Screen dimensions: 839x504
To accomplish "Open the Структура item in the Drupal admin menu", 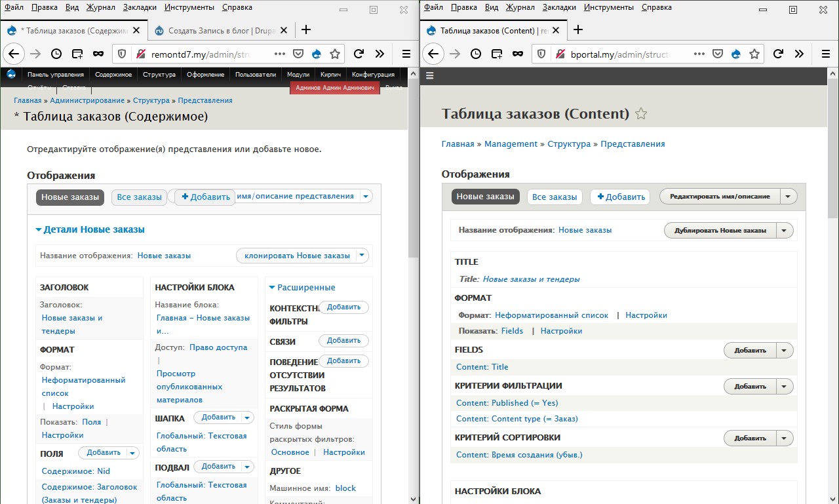I will 159,75.
